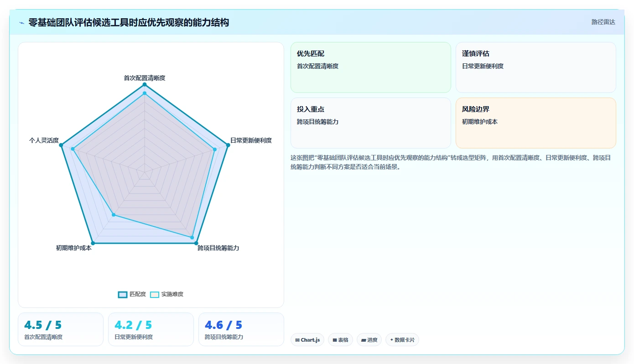Click 初期维护成本 text in the 风险边界 card
634x364 pixels.
pyautogui.click(x=480, y=122)
